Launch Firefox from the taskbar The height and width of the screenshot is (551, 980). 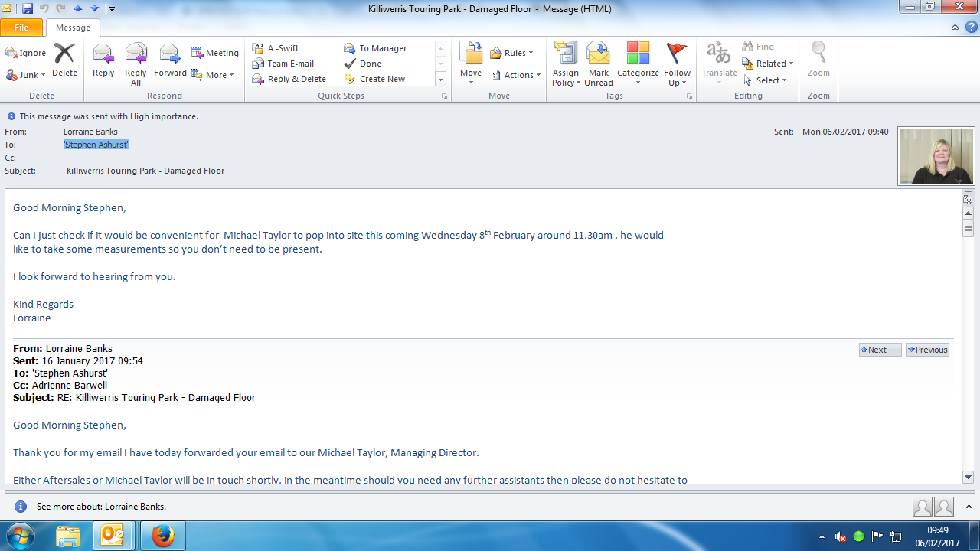[x=162, y=536]
